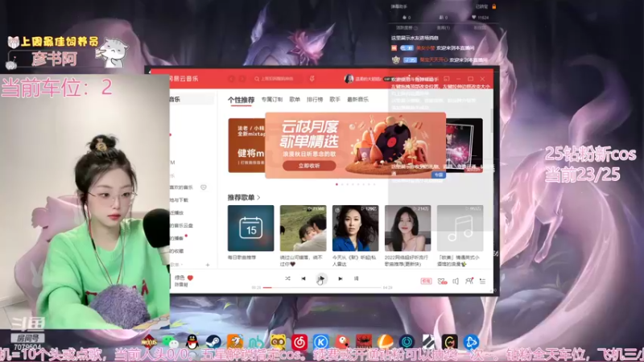Screen dimensions: 644x362
Task: Open the red parrot icon in the dock
Action: [x=341, y=341]
